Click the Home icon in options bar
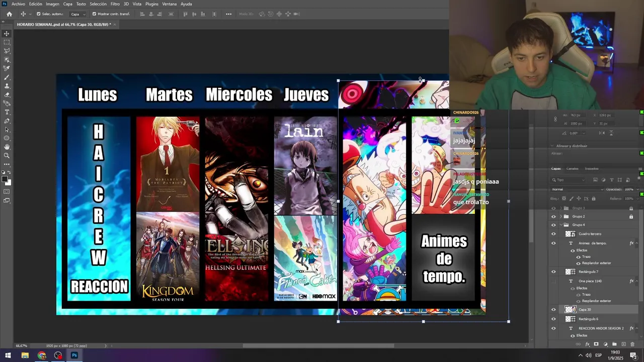The height and width of the screenshot is (362, 644). point(9,14)
